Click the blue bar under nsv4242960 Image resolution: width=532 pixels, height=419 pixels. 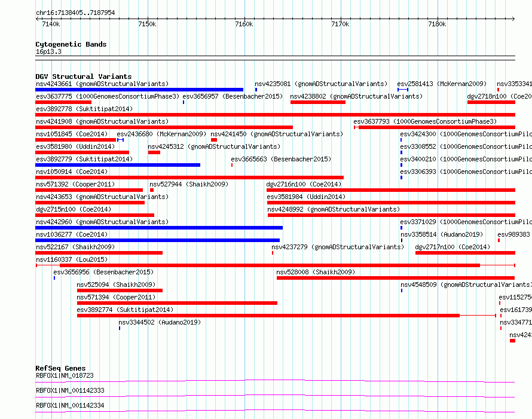(x=159, y=228)
